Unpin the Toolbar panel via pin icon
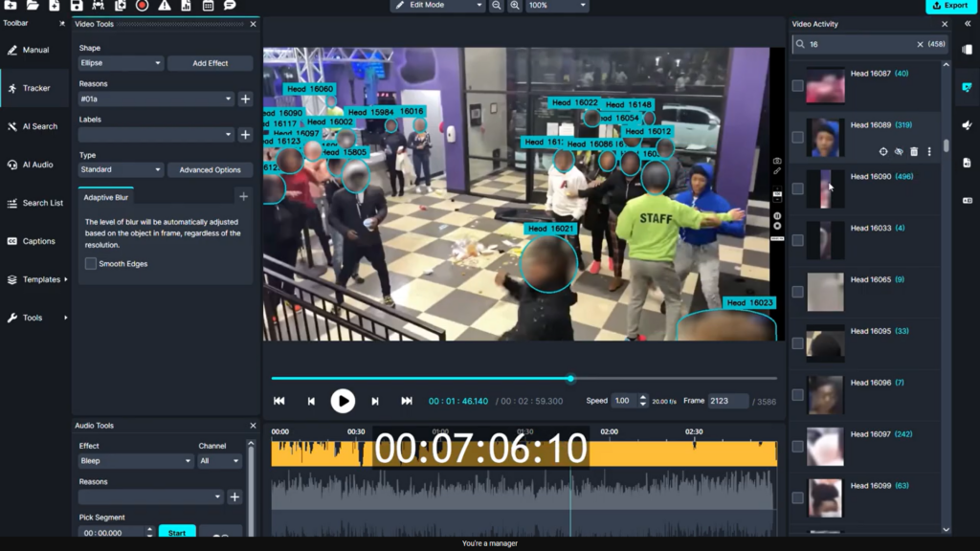The height and width of the screenshot is (551, 980). 61,24
